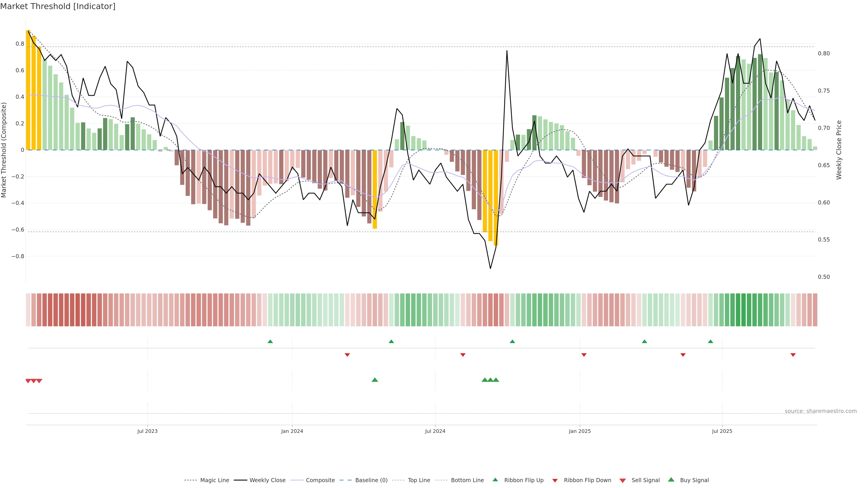
Task: Click Top Line legend item
Action: (x=419, y=480)
